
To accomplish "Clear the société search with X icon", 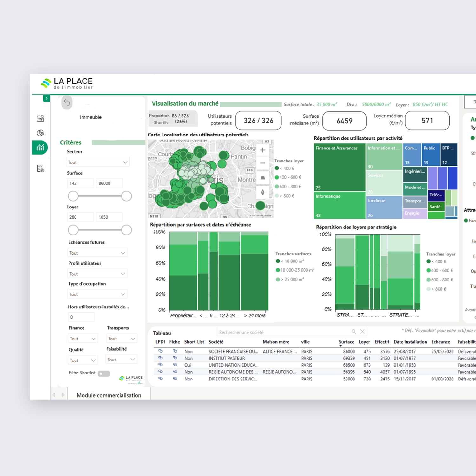I will [362, 331].
